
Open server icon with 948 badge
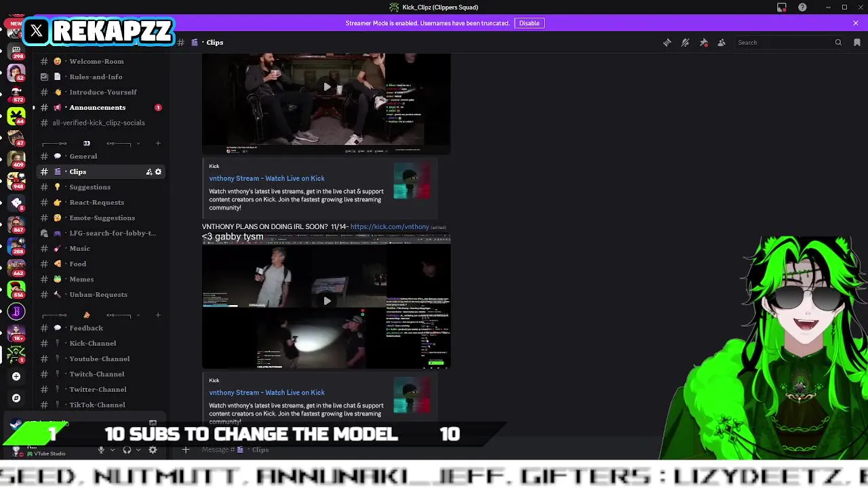point(16,182)
